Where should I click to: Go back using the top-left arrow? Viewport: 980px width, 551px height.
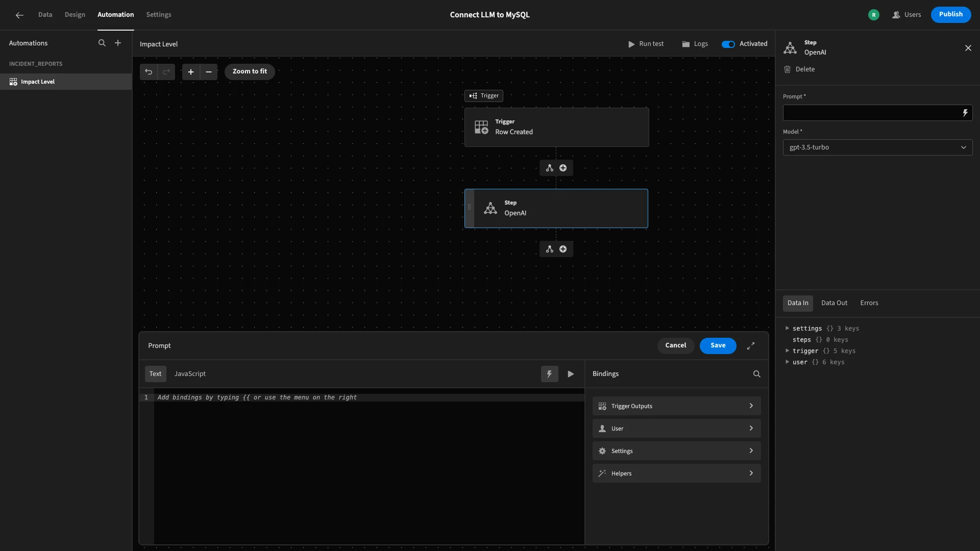click(19, 15)
